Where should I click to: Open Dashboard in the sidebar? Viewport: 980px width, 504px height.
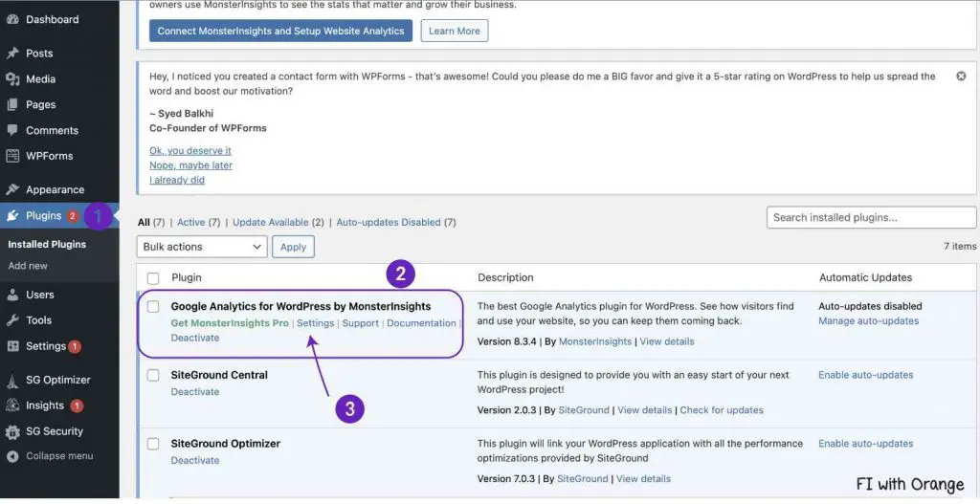pos(53,19)
